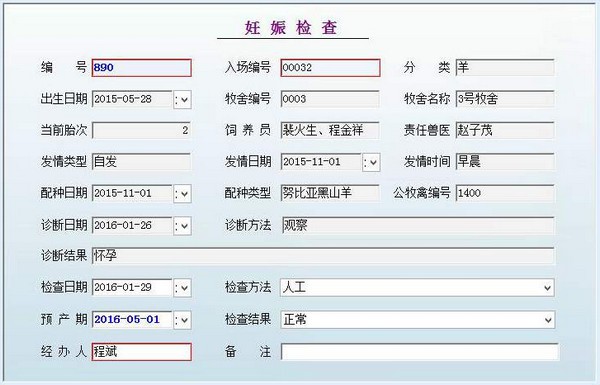Viewport: 600px width, 385px height.
Task: Click the 预产期 field 2016-05-01
Action: click(x=132, y=320)
